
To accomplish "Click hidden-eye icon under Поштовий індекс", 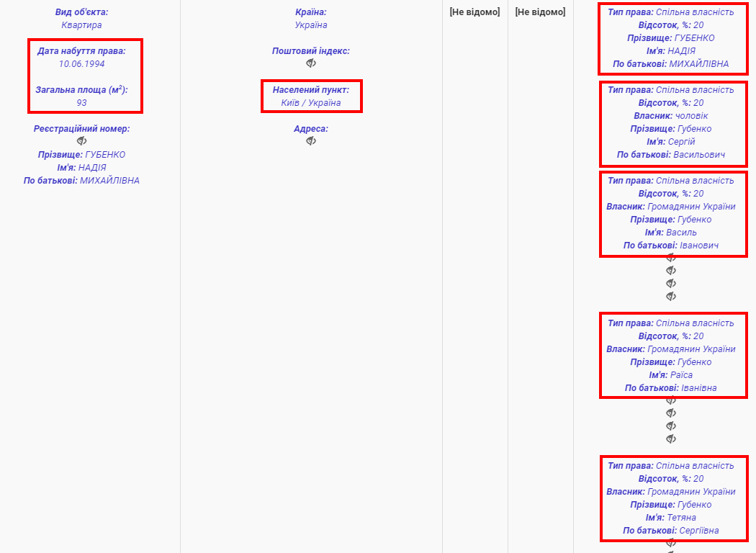I will (311, 63).
